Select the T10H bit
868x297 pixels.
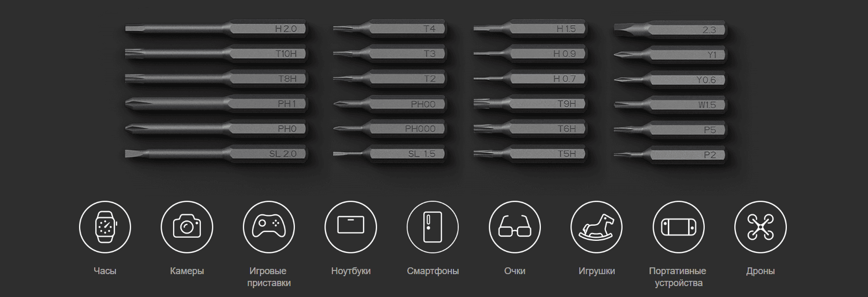tap(216, 54)
